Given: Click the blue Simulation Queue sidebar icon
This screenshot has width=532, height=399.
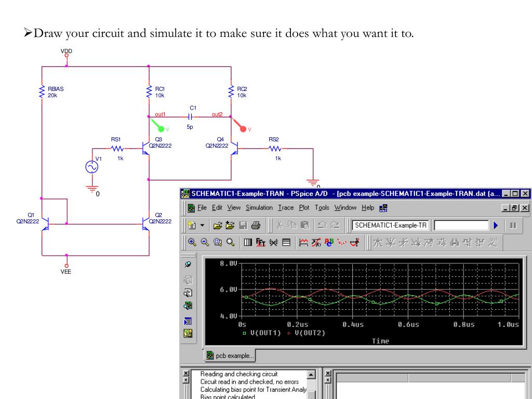Looking at the screenshot, I should [188, 321].
